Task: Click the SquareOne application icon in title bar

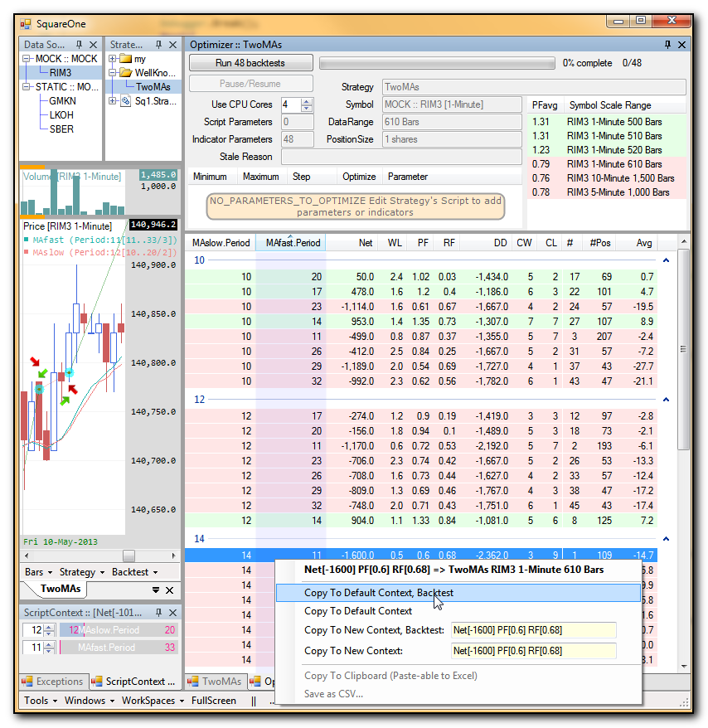Action: tap(25, 24)
